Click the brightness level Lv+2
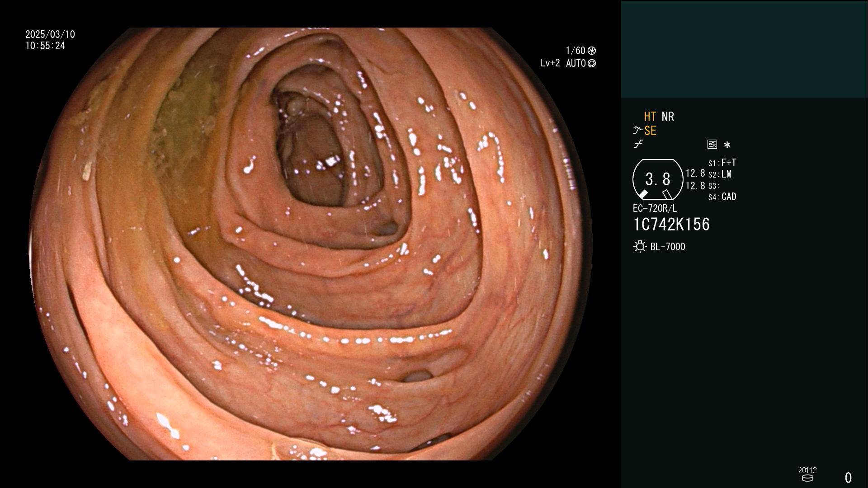This screenshot has width=868, height=488. coord(550,63)
